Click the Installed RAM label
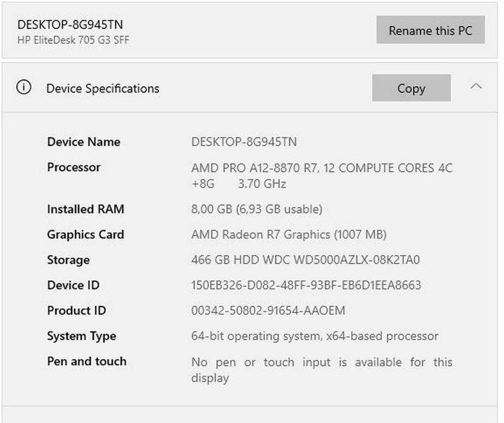The image size is (504, 423). click(x=86, y=209)
